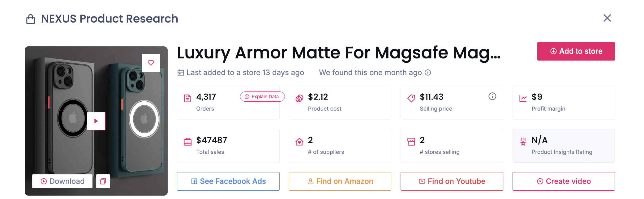
Task: Play the product video preview
Action: tap(96, 121)
